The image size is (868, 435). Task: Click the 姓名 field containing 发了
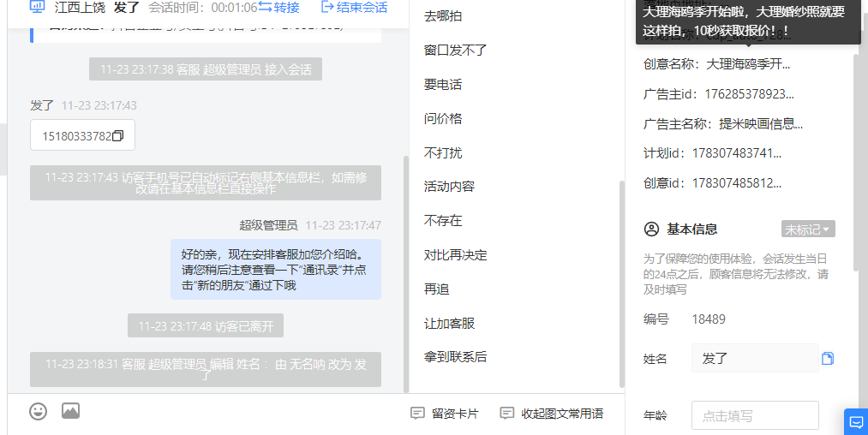tap(755, 358)
